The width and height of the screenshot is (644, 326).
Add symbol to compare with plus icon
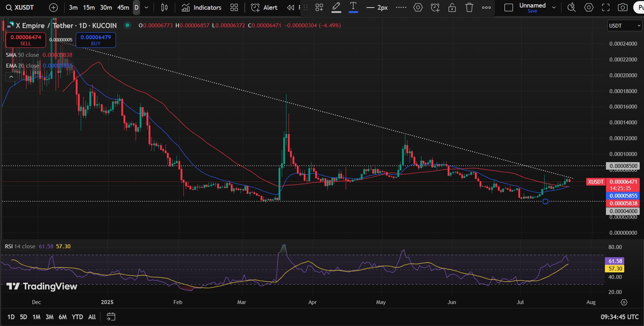point(53,7)
